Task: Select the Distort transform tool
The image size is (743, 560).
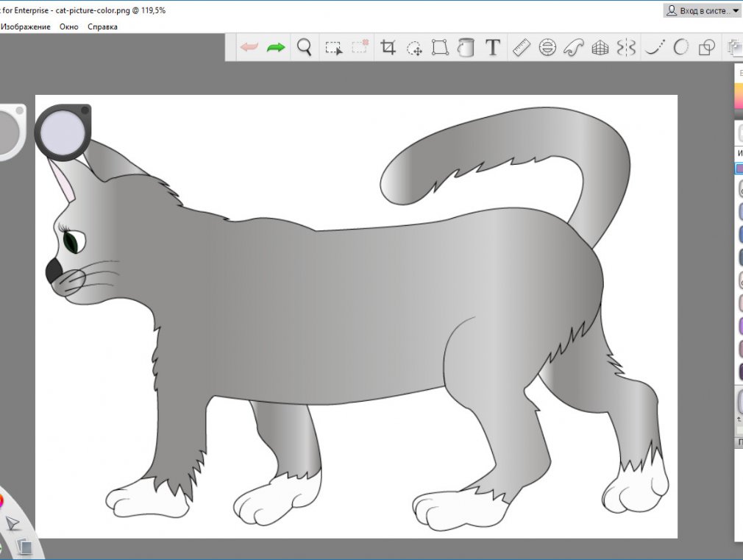Action: pyautogui.click(x=440, y=47)
